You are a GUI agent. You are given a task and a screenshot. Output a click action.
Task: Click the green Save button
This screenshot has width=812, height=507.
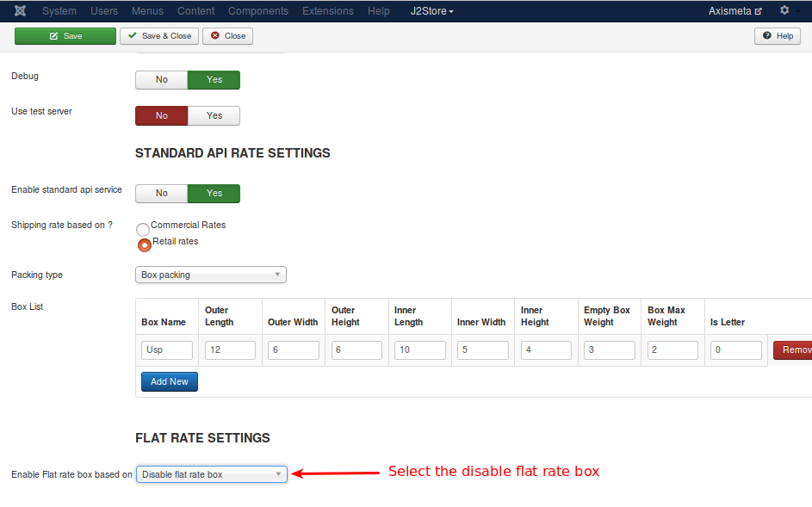click(65, 36)
